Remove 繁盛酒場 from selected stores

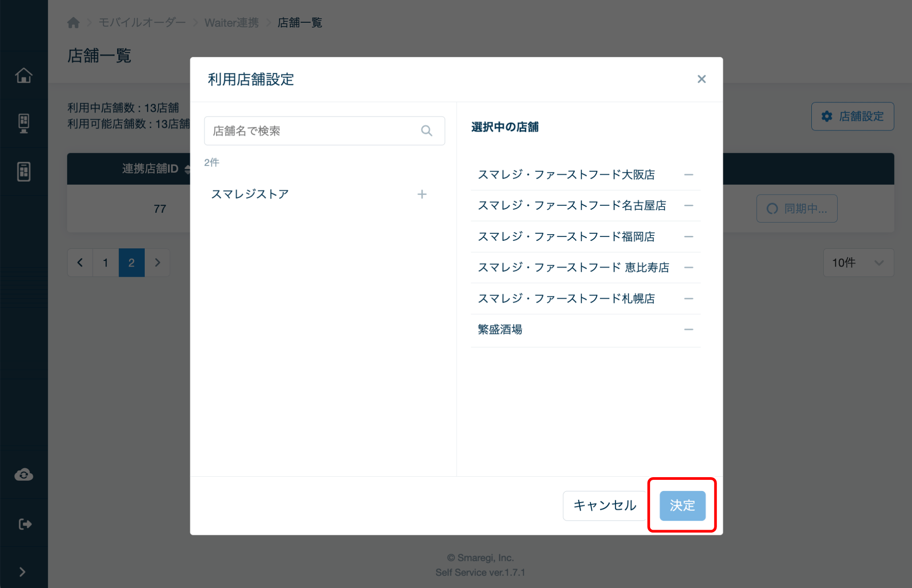point(688,329)
